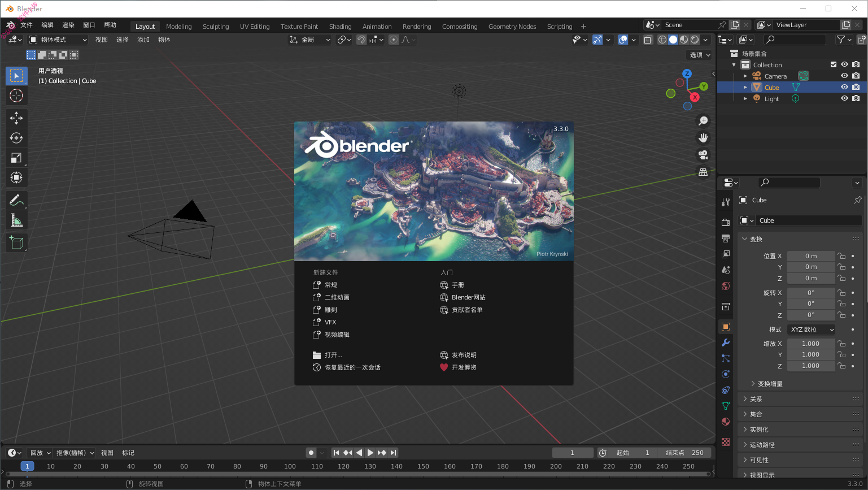Click frame 100 on timeline ruler

290,466
